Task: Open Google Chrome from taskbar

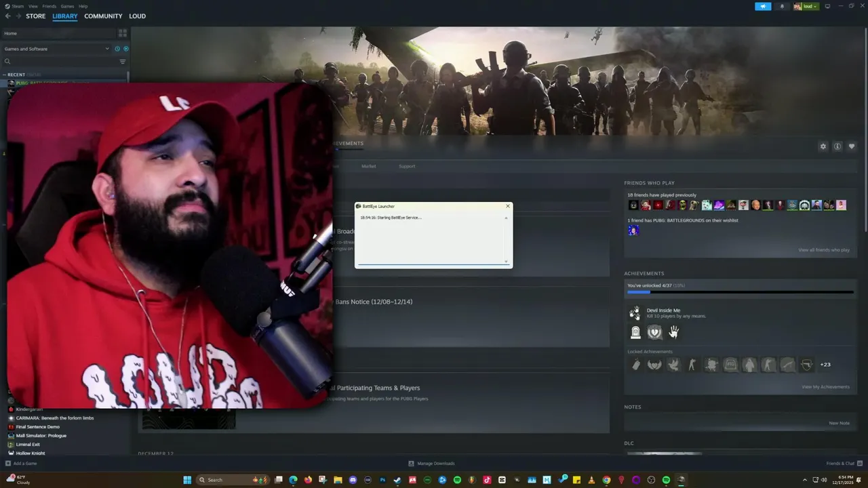Action: point(606,480)
